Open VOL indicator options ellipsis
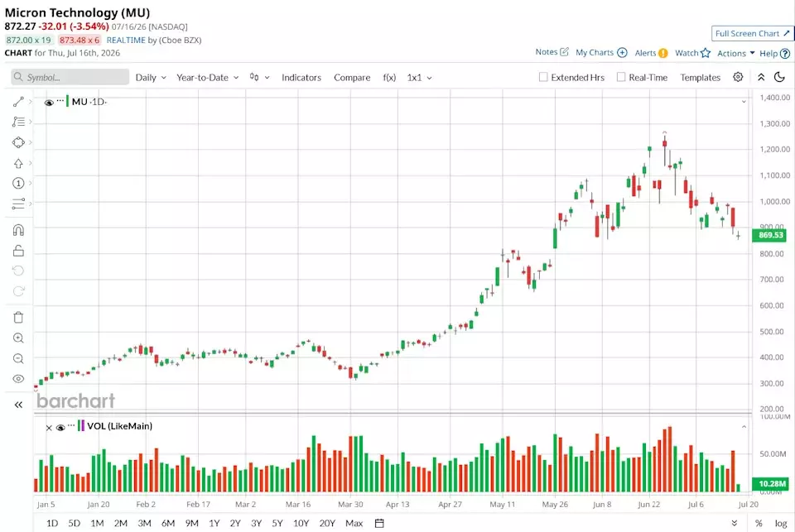795x532 pixels. coord(71,425)
